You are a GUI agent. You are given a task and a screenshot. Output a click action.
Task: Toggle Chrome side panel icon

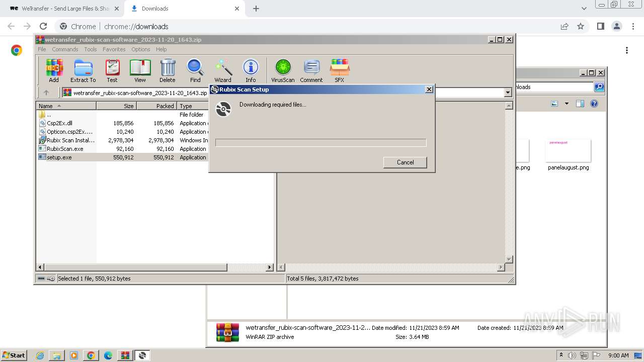(600, 27)
